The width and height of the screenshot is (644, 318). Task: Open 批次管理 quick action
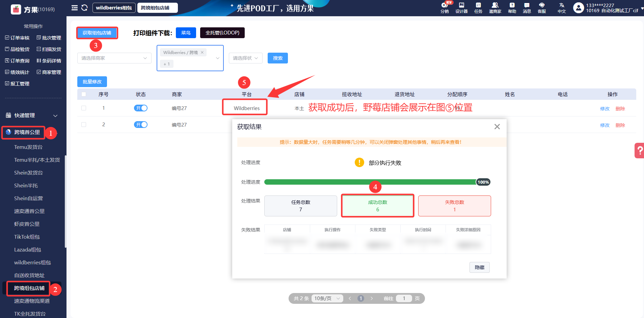tap(49, 38)
